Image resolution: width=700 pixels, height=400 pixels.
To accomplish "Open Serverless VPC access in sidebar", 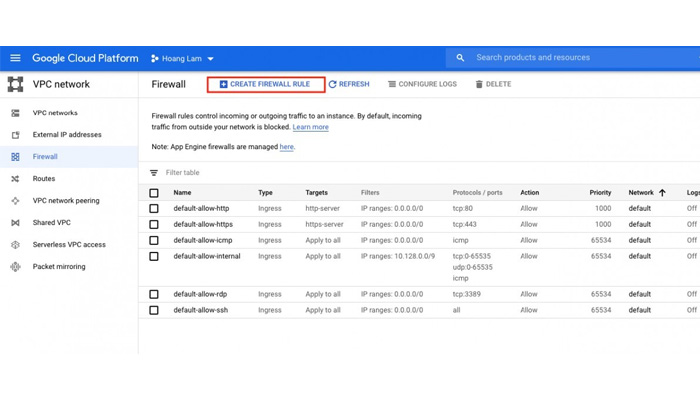I will pyautogui.click(x=69, y=245).
